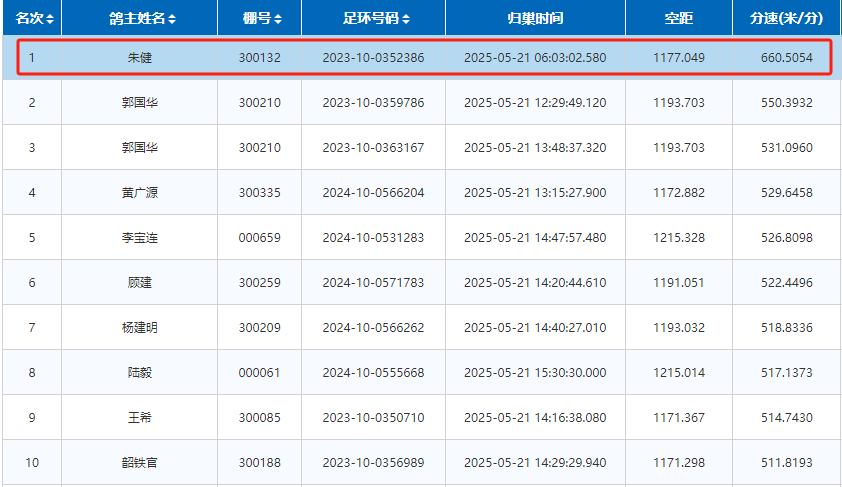Click the 归巢时间 column header
This screenshot has width=842, height=487.
[x=535, y=19]
